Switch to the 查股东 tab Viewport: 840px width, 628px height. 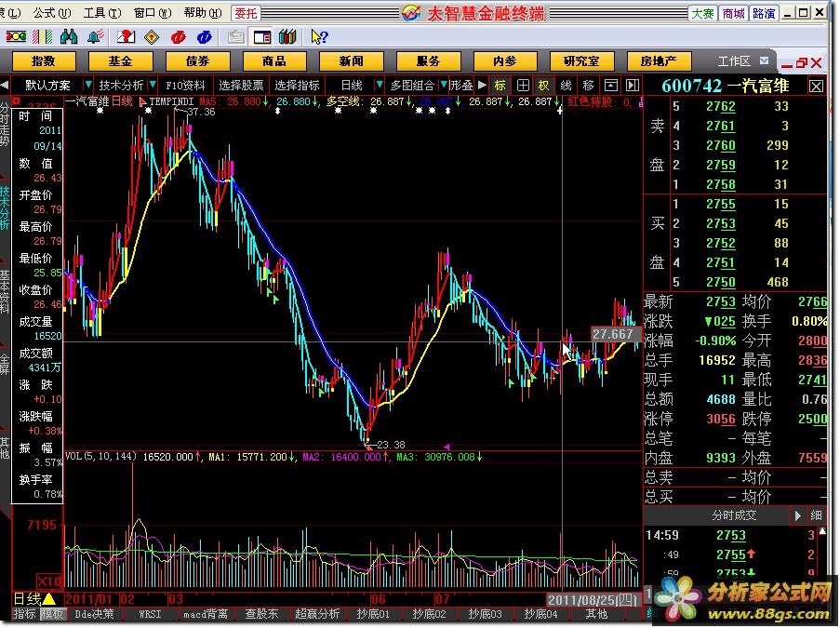(x=261, y=614)
